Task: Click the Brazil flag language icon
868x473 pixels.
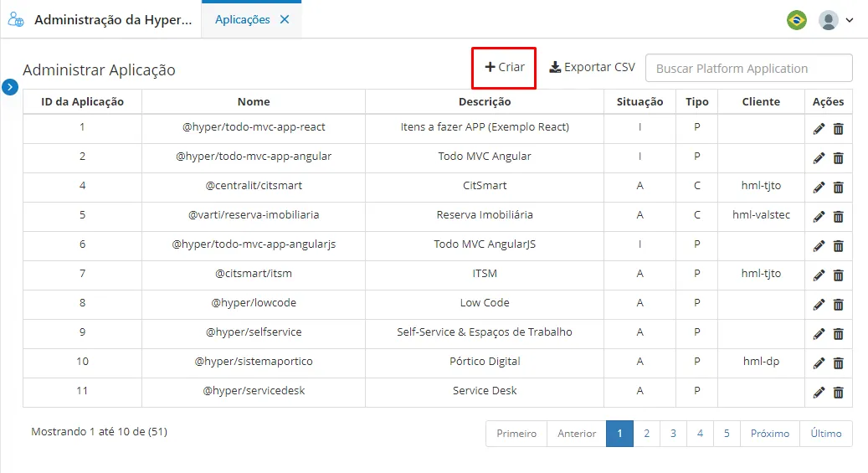Action: tap(797, 20)
